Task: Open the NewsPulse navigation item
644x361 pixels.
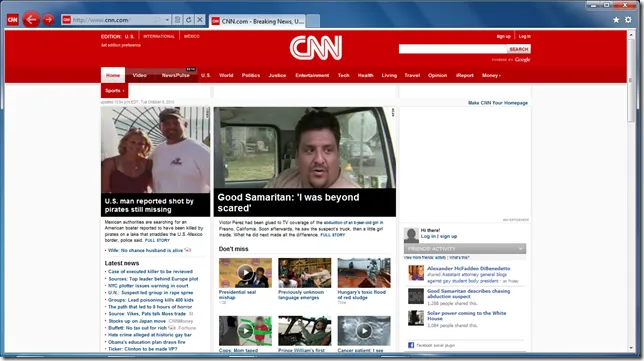Action: (x=176, y=75)
